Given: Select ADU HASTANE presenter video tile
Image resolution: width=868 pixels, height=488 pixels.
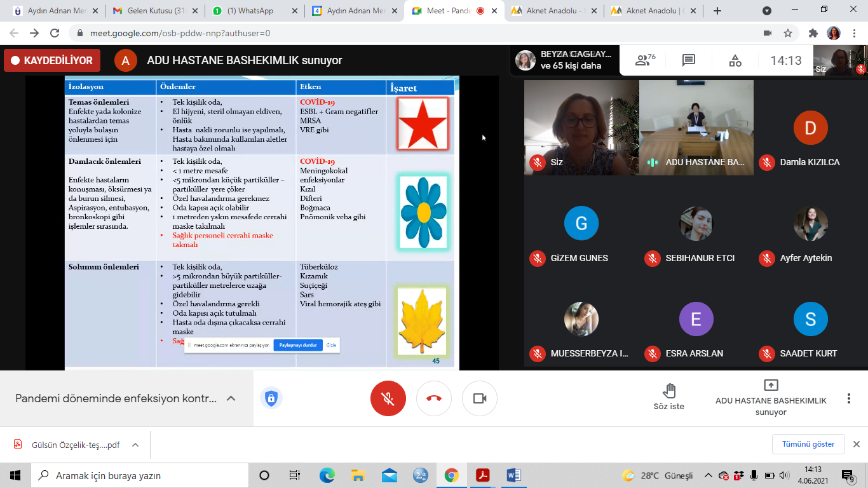Looking at the screenshot, I should click(696, 128).
